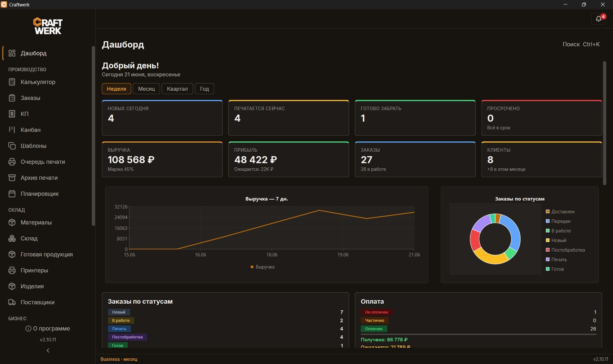The image size is (613, 364).
Task: Open the notifications bell icon
Action: point(599,19)
